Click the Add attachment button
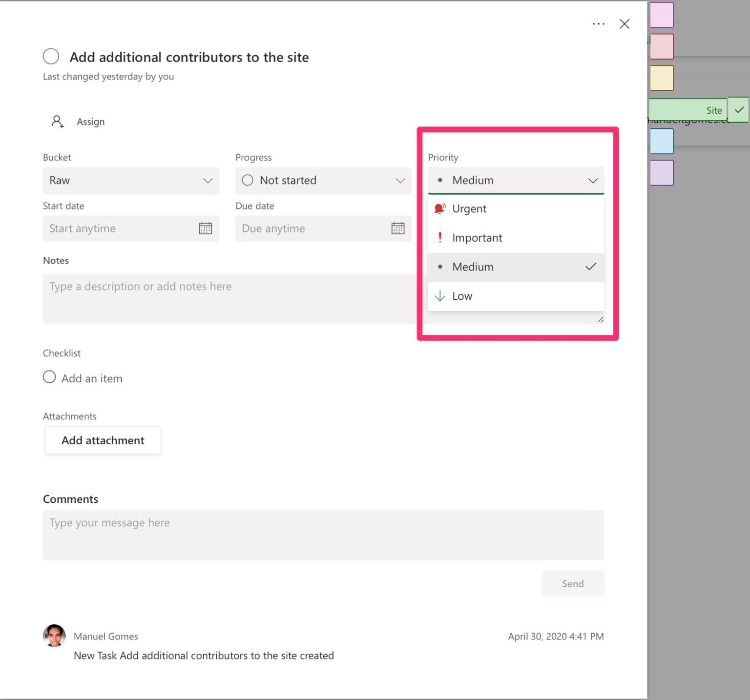 103,440
